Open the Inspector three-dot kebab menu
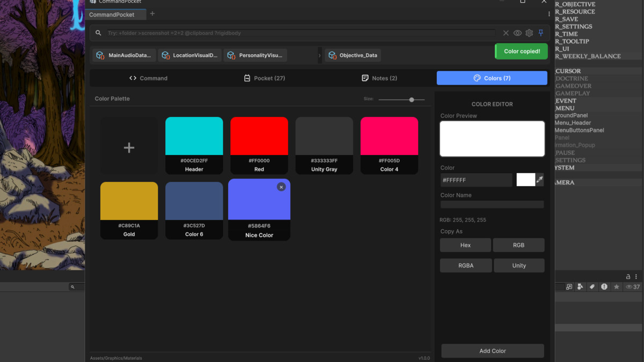 (x=636, y=277)
